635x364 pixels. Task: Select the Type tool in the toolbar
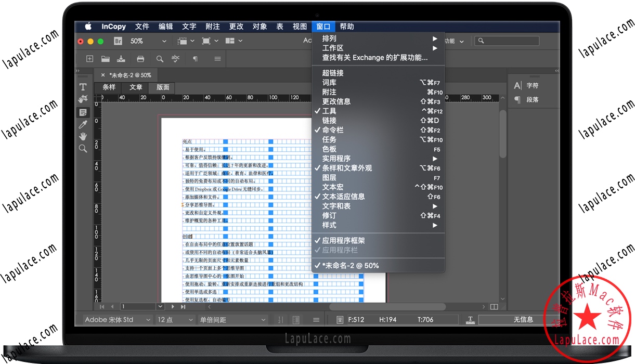pyautogui.click(x=83, y=87)
